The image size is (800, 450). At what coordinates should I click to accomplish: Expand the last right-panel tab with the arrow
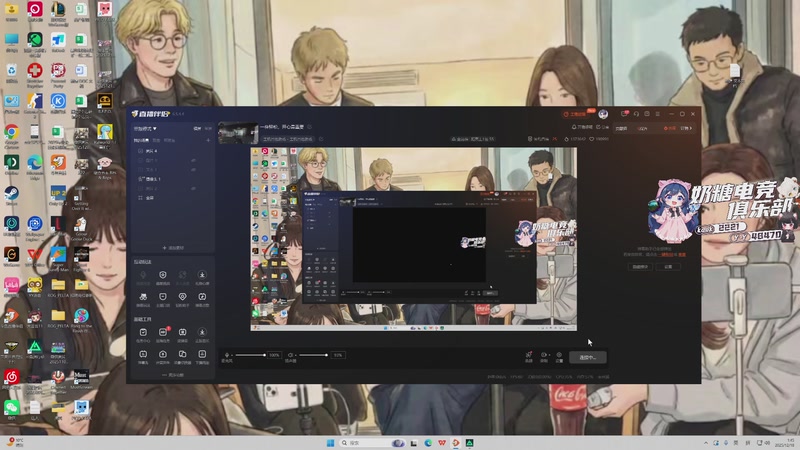pyautogui.click(x=687, y=129)
